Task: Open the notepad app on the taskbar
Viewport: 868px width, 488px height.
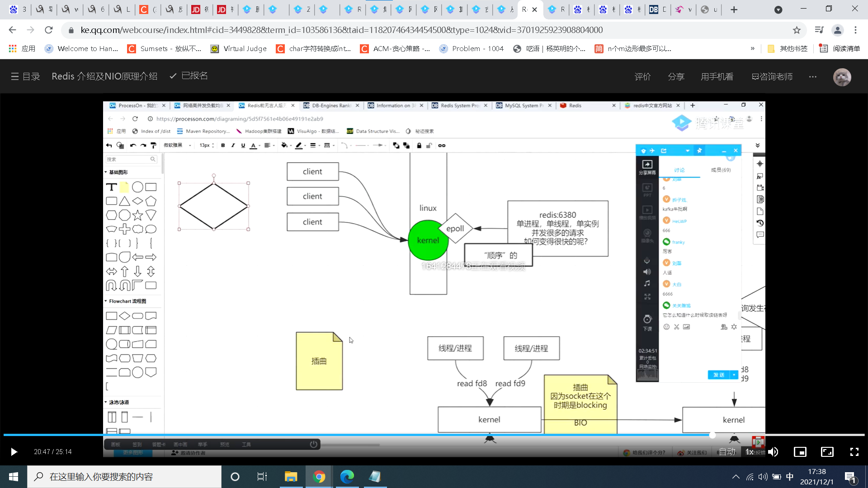Action: [x=375, y=477]
